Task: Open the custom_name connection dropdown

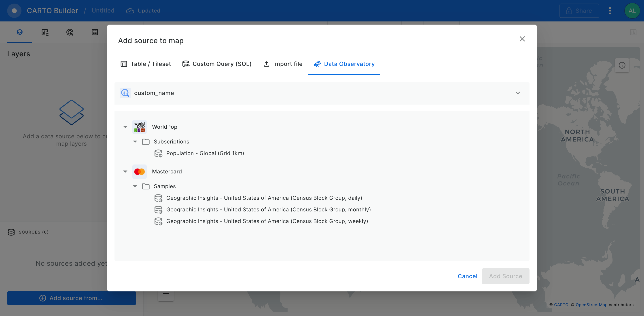Action: click(517, 93)
